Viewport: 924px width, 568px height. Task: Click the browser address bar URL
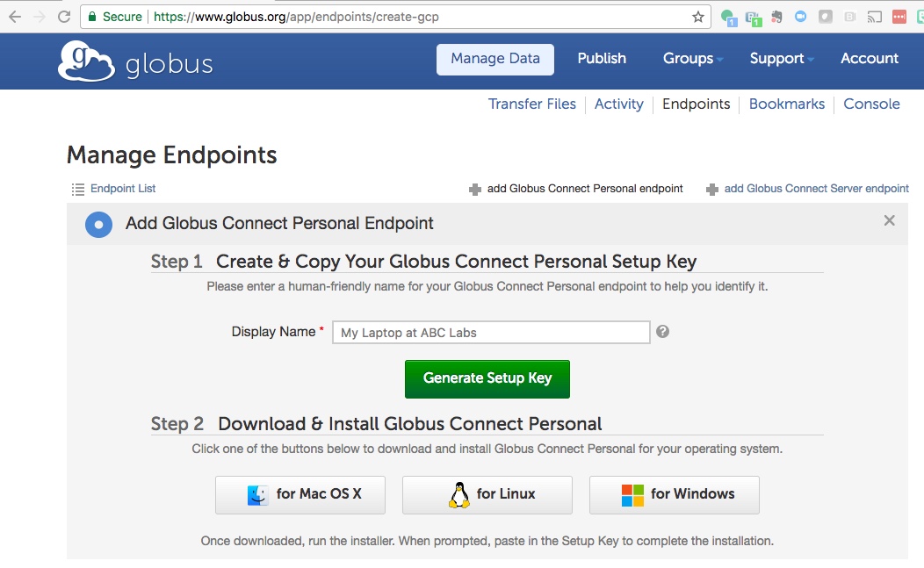296,17
